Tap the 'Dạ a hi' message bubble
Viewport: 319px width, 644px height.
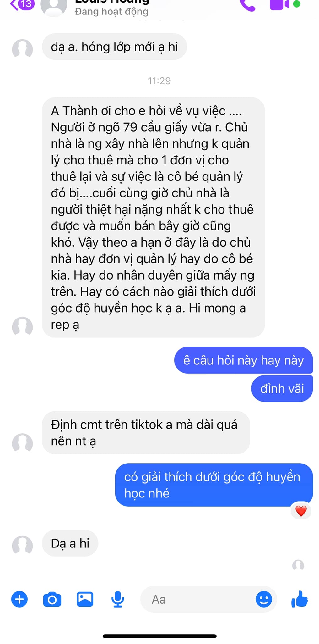[x=70, y=543]
